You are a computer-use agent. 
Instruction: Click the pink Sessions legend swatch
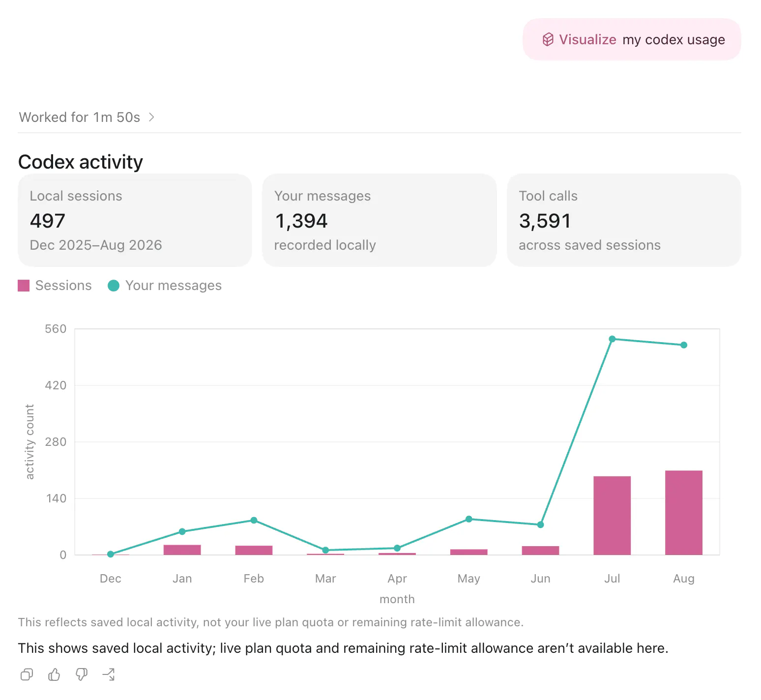click(24, 286)
